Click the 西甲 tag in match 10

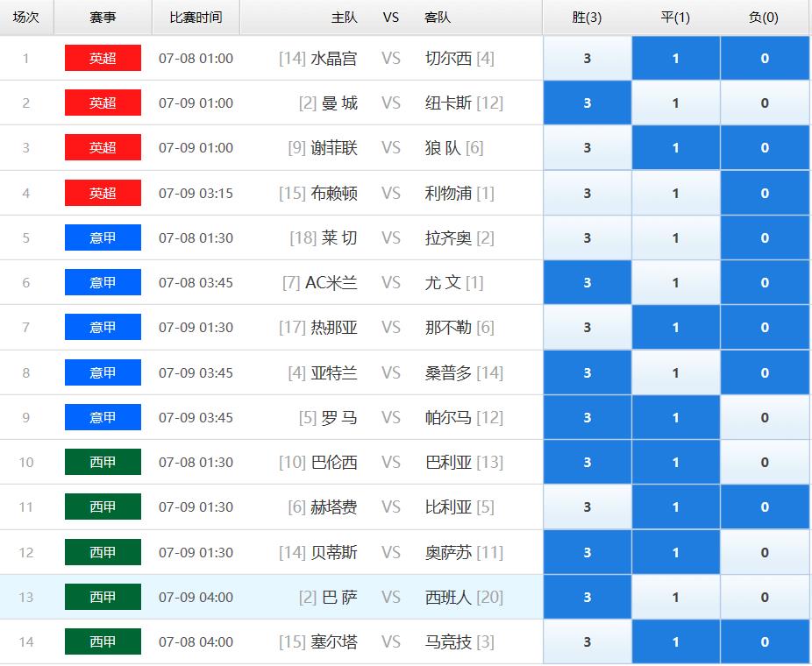click(103, 462)
